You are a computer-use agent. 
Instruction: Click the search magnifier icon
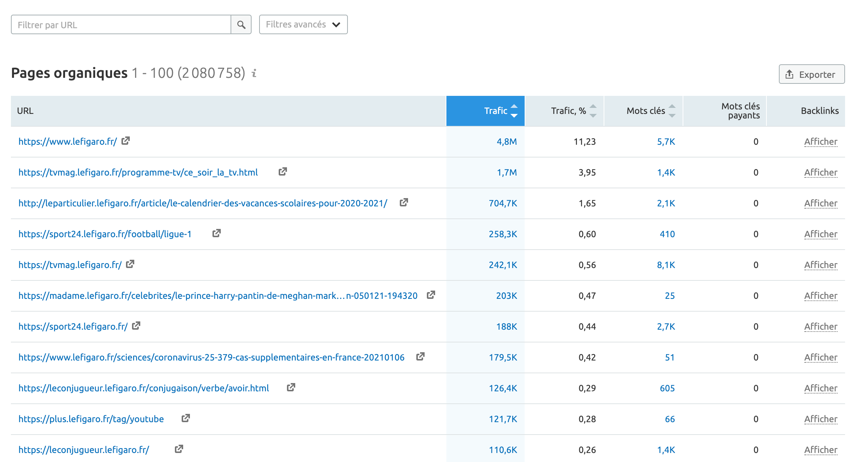[x=241, y=24]
